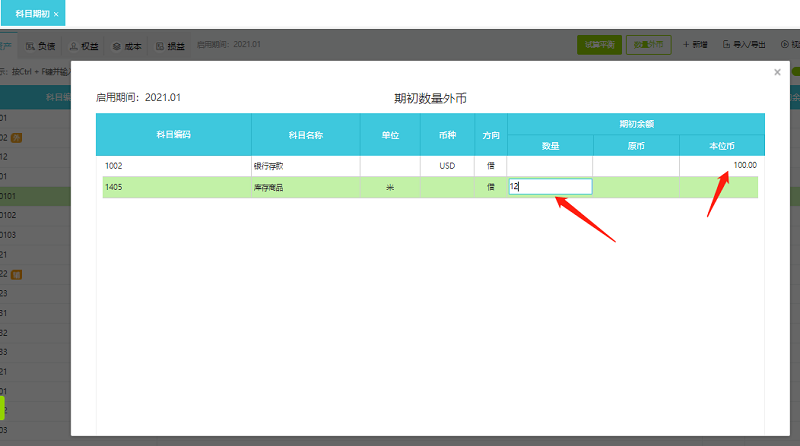Switch to the 成本 tab behind the dialog
This screenshot has width=800, height=446.
(x=127, y=46)
